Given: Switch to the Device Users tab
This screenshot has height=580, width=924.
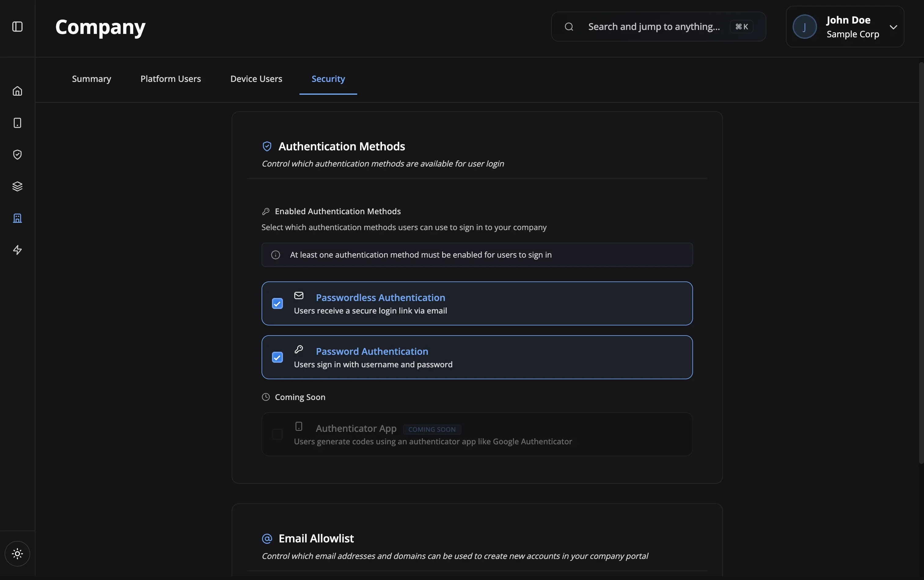Looking at the screenshot, I should (256, 79).
